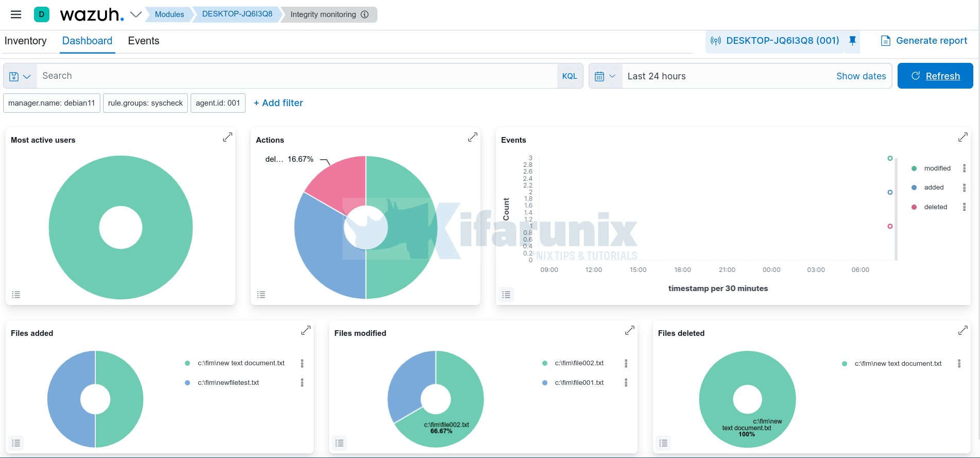Show legend for the Actions chart

tap(261, 295)
